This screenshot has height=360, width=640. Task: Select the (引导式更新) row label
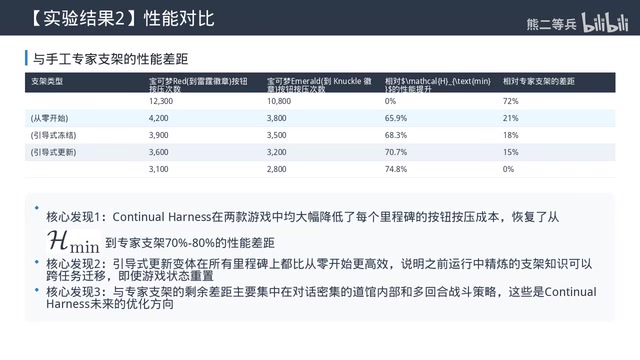tap(53, 152)
